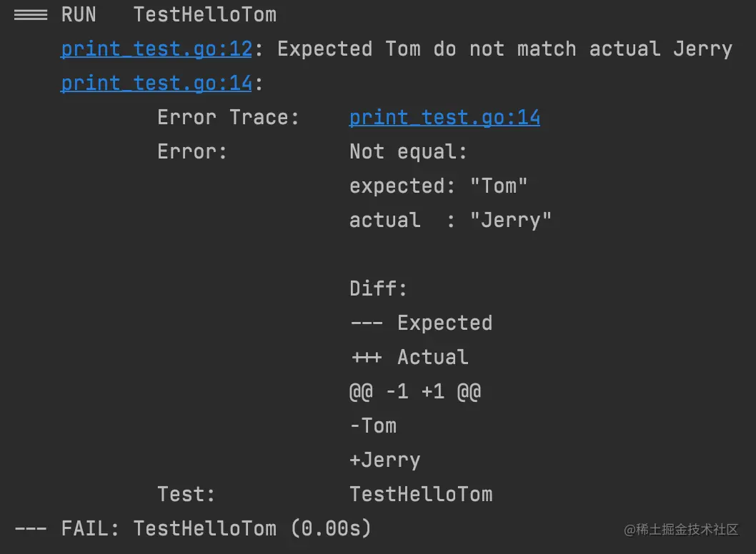Click the 'Diff:' heading
756x554 pixels.
tap(378, 289)
